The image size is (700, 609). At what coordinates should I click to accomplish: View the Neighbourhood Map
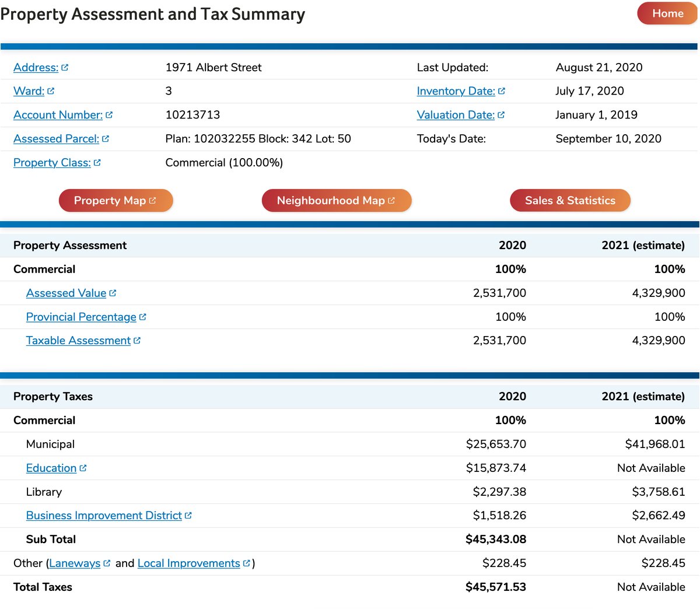point(337,200)
